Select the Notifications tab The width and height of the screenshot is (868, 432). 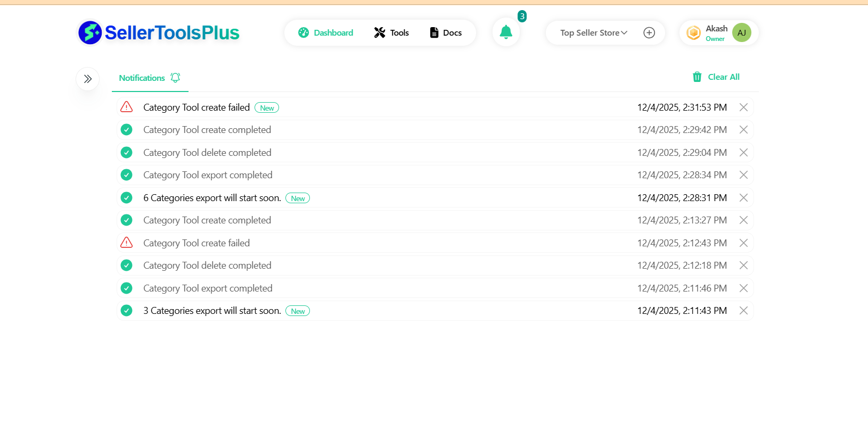pyautogui.click(x=150, y=78)
